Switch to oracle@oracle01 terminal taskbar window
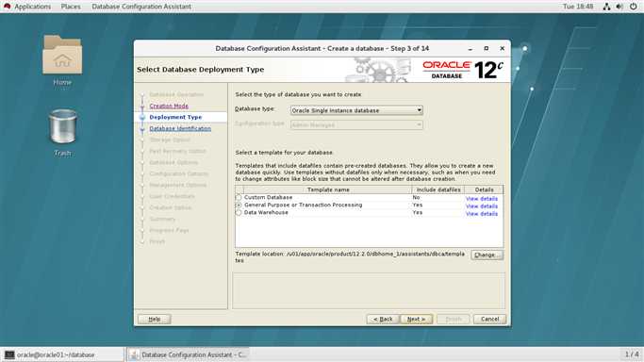 coord(62,354)
